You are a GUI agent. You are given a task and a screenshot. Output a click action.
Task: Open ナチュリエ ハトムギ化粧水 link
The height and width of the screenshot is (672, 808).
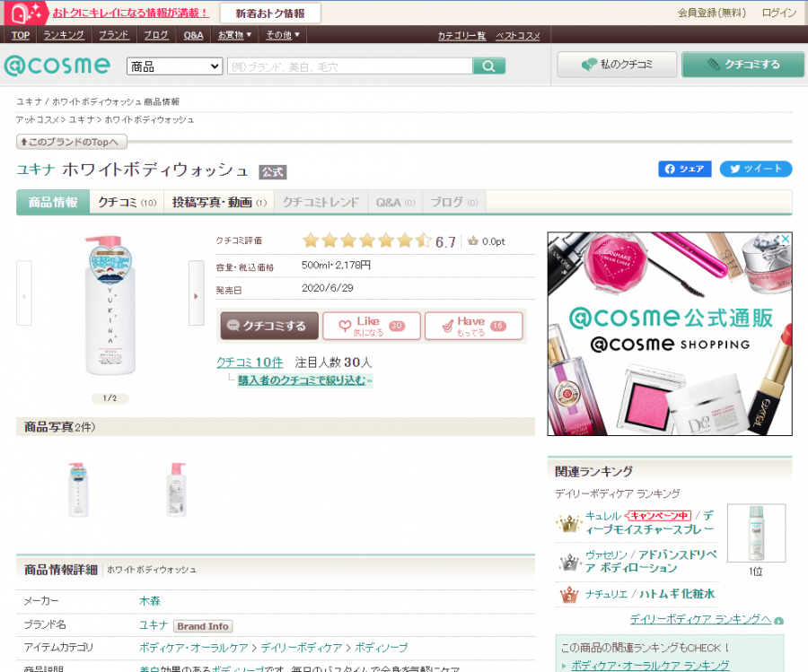[x=650, y=594]
